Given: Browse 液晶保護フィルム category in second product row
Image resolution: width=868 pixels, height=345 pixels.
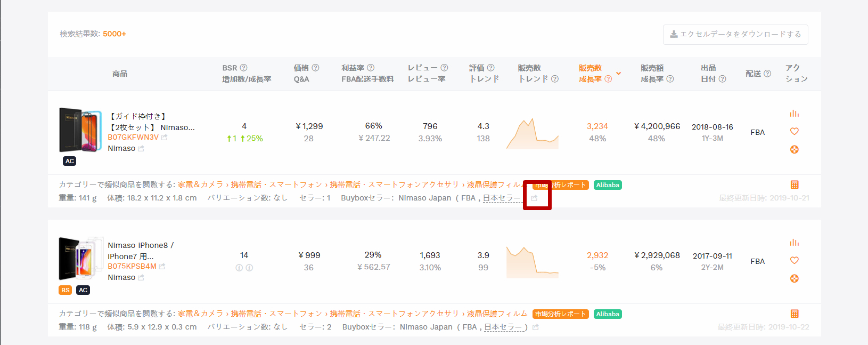Looking at the screenshot, I should click(x=497, y=314).
